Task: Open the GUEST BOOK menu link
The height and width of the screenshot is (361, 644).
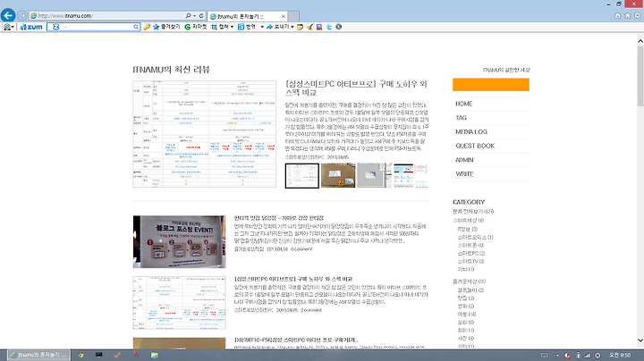Action: (475, 146)
